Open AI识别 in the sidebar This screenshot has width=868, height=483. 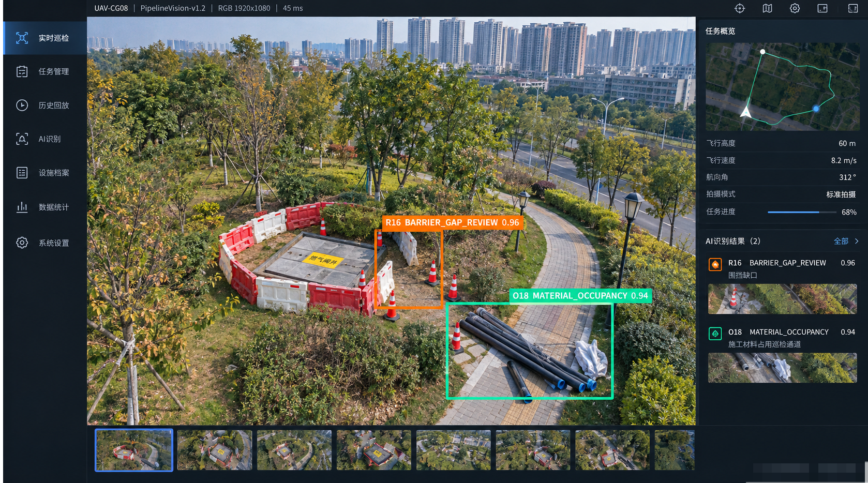pyautogui.click(x=45, y=139)
